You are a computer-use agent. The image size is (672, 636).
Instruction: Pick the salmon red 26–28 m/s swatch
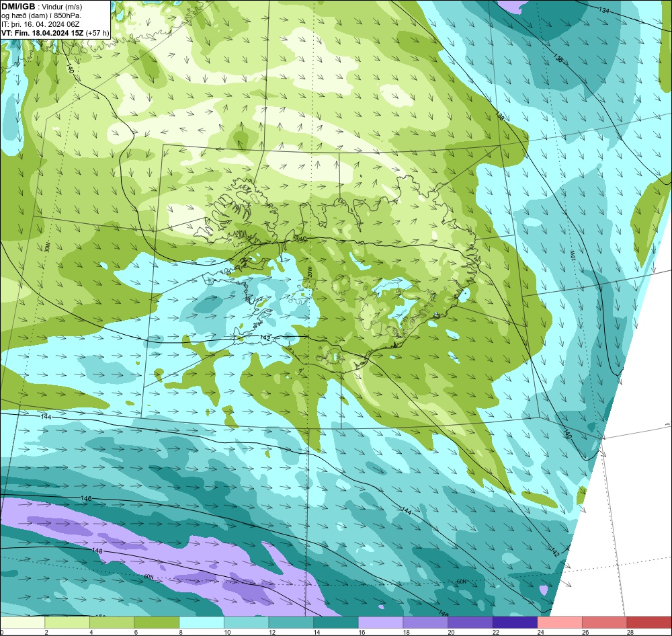(x=604, y=623)
